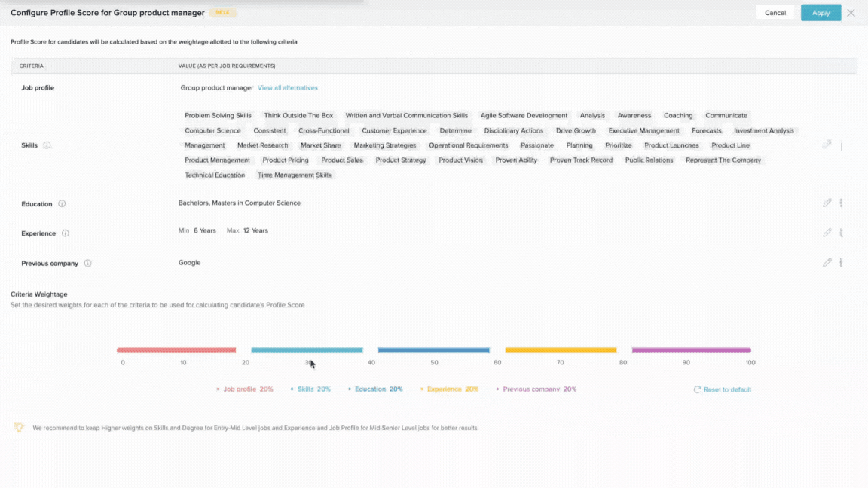Select the Investment Analysis skill tag
Image resolution: width=868 pixels, height=488 pixels.
point(763,130)
